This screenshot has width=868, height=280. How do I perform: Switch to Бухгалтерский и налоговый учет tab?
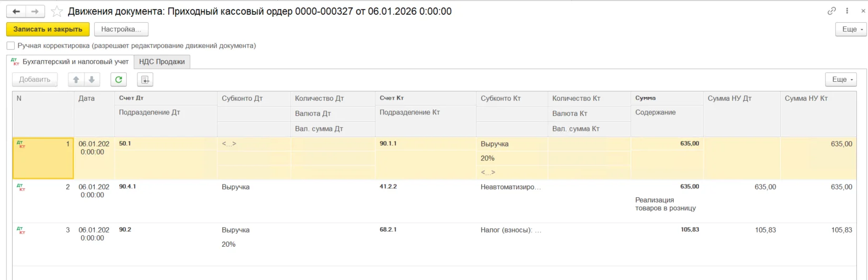(70, 62)
